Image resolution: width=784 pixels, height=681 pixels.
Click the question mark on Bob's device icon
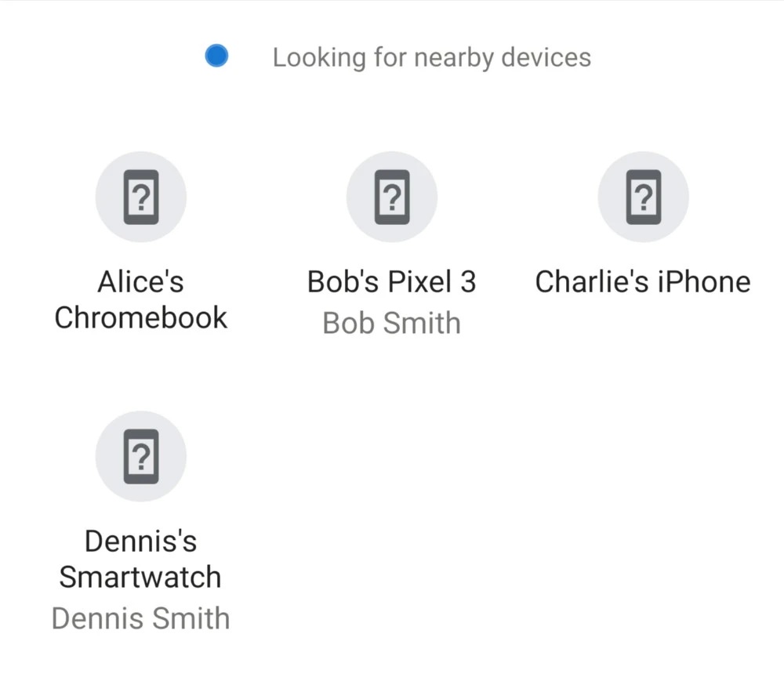(x=392, y=197)
